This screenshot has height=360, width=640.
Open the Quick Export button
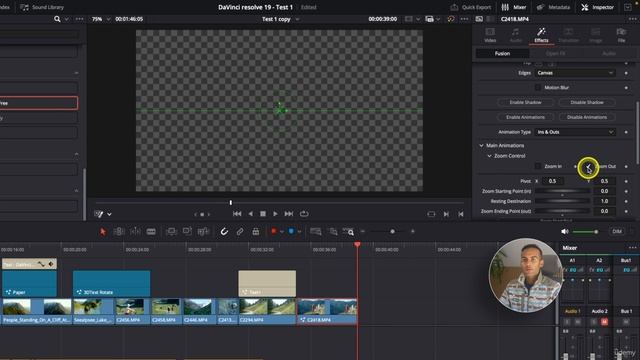tap(471, 7)
